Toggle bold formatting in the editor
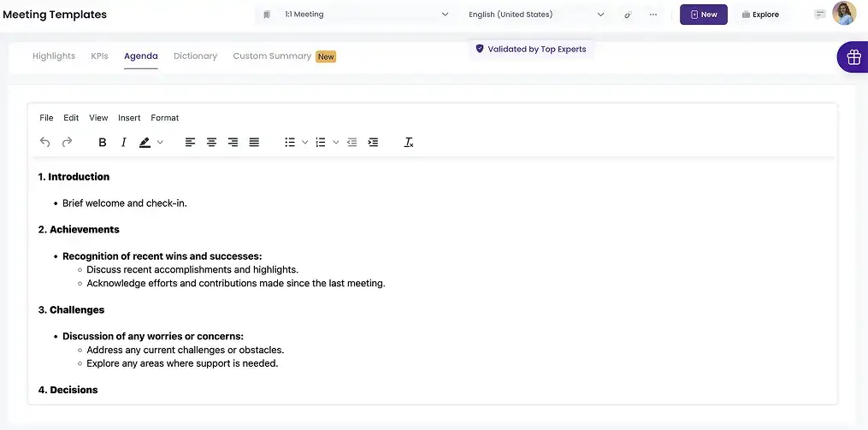Viewport: 868px width, 430px height. (x=103, y=143)
